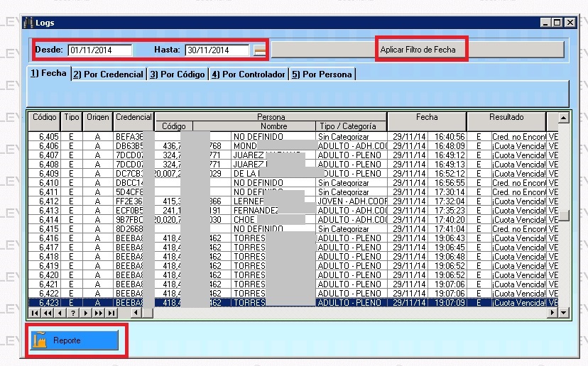Go back one page of records
Viewport: 588px width, 366px height.
[x=48, y=313]
